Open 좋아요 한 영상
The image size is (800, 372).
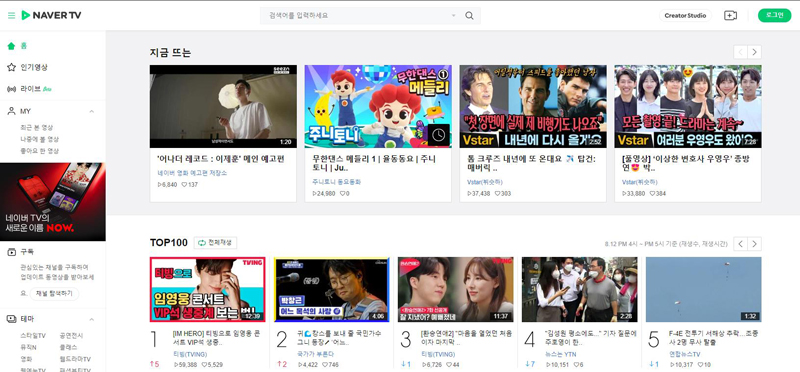tap(39, 151)
